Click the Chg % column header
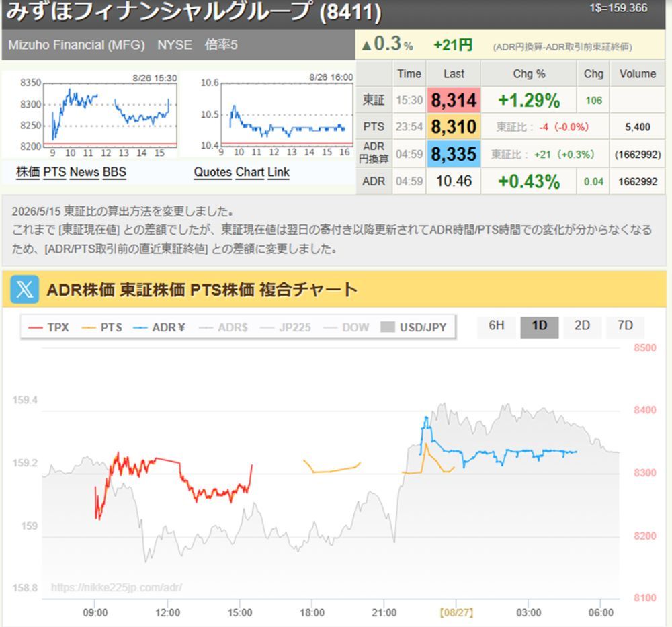The image size is (672, 627). [529, 74]
